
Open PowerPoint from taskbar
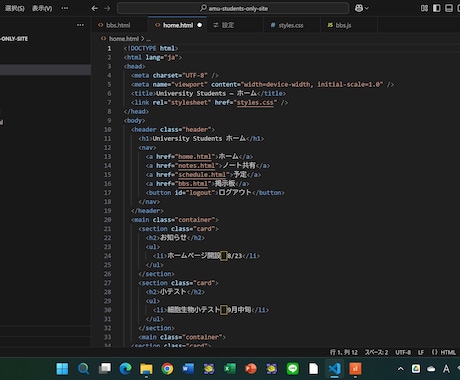[251, 369]
